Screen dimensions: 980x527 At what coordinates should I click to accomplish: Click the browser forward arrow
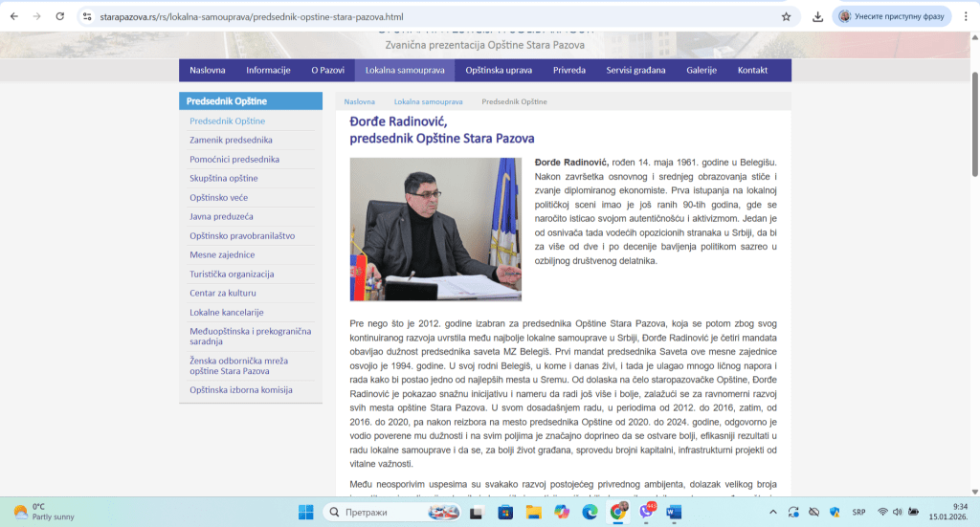37,17
